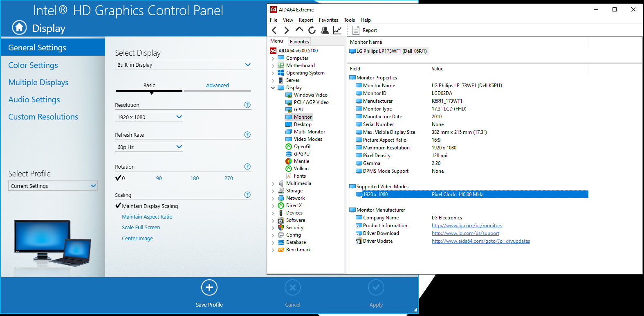Open the AIDA64 Tools menu
644x316 pixels.
click(x=349, y=20)
